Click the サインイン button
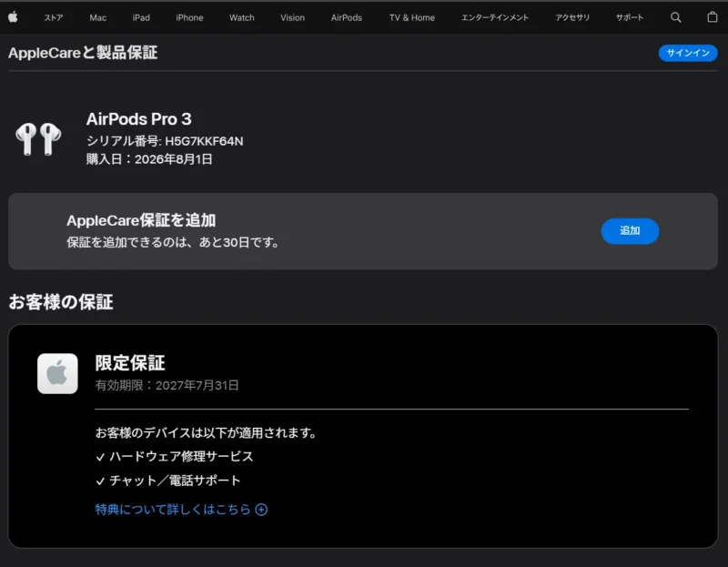This screenshot has height=567, width=728. coord(688,53)
